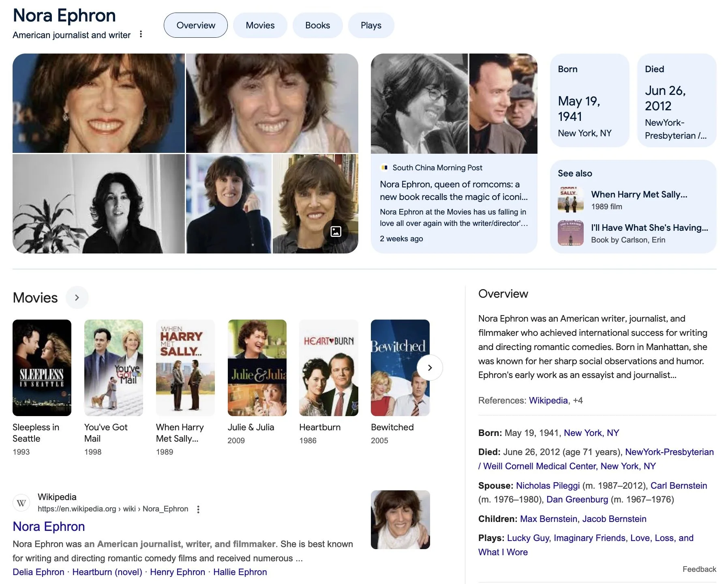Click the Wikipedia W favicon
The width and height of the screenshot is (728, 584).
coord(21,503)
